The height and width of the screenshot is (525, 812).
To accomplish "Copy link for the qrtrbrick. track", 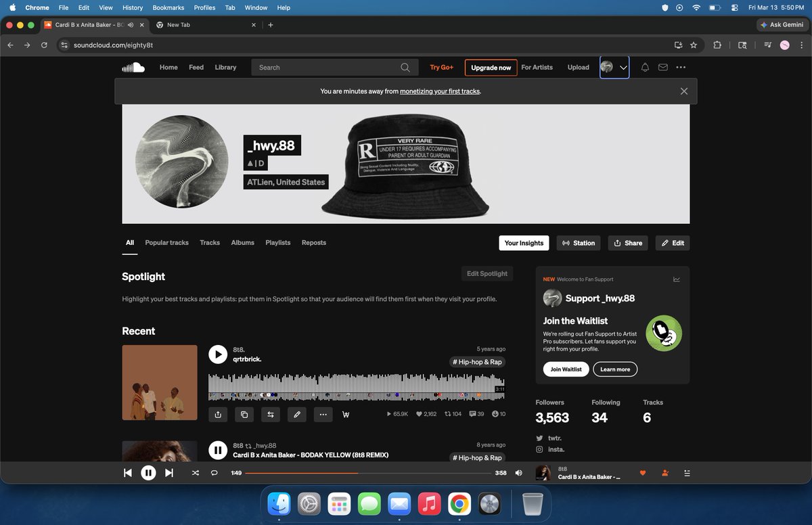I will 244,414.
